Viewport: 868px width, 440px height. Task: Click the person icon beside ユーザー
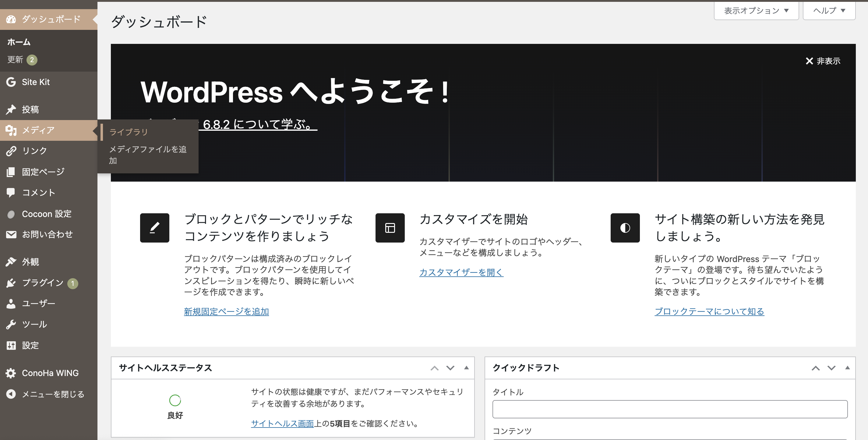click(11, 303)
